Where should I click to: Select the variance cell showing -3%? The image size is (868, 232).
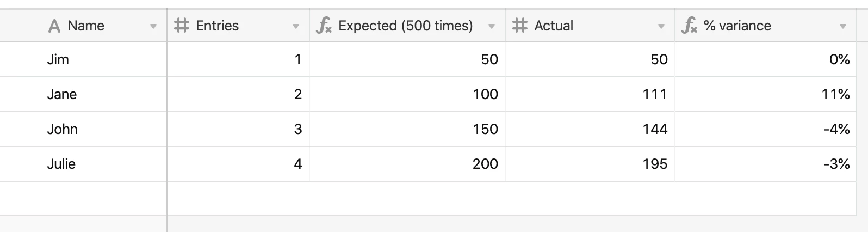766,164
